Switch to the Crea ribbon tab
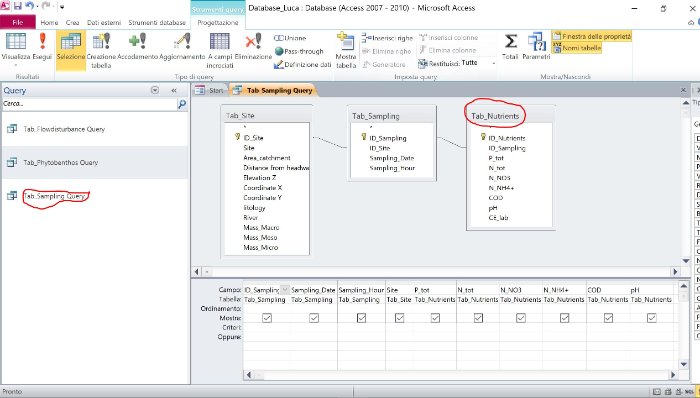 (x=72, y=22)
